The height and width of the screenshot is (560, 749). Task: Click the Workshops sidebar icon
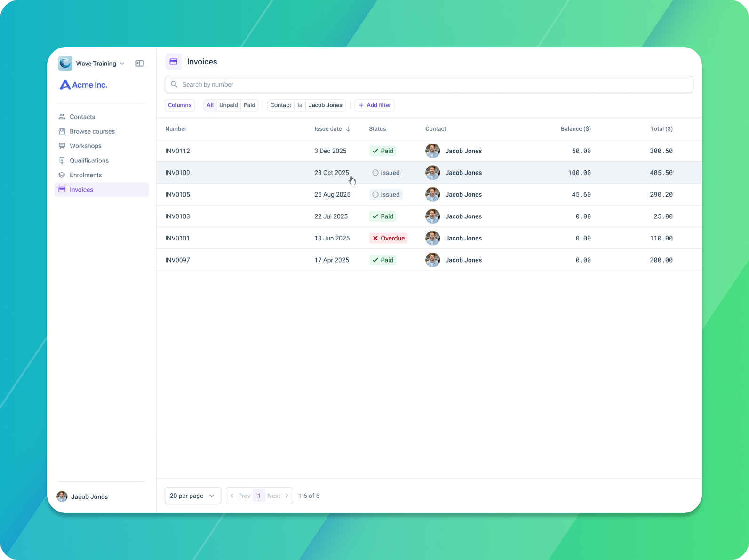pos(62,146)
